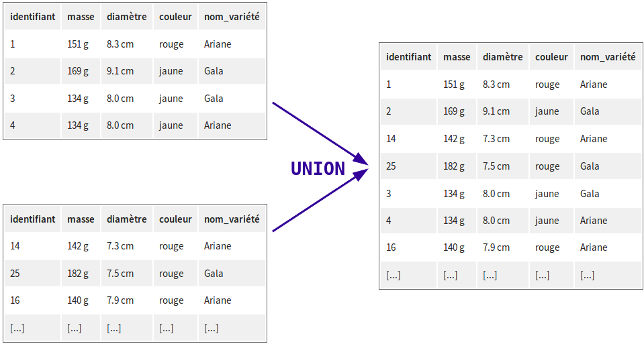
Task: Select the 'identifiant' header in the result table
Action: tap(409, 57)
